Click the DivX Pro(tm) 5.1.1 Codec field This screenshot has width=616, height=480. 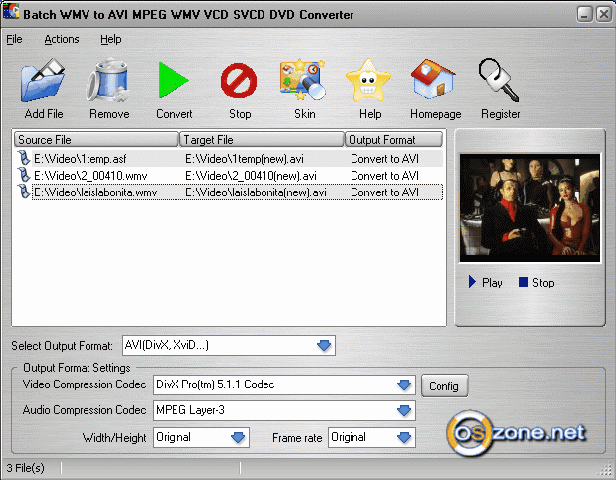(284, 385)
